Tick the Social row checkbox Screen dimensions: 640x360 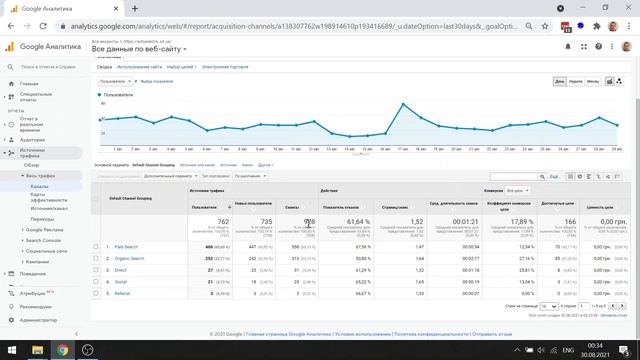tap(96, 282)
